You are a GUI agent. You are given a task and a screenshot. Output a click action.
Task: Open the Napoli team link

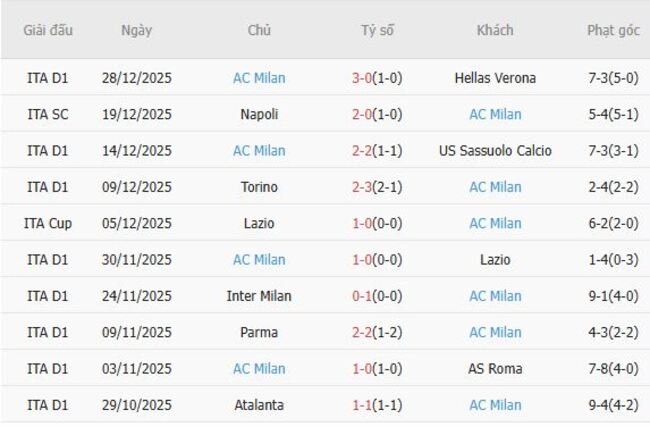click(x=259, y=114)
